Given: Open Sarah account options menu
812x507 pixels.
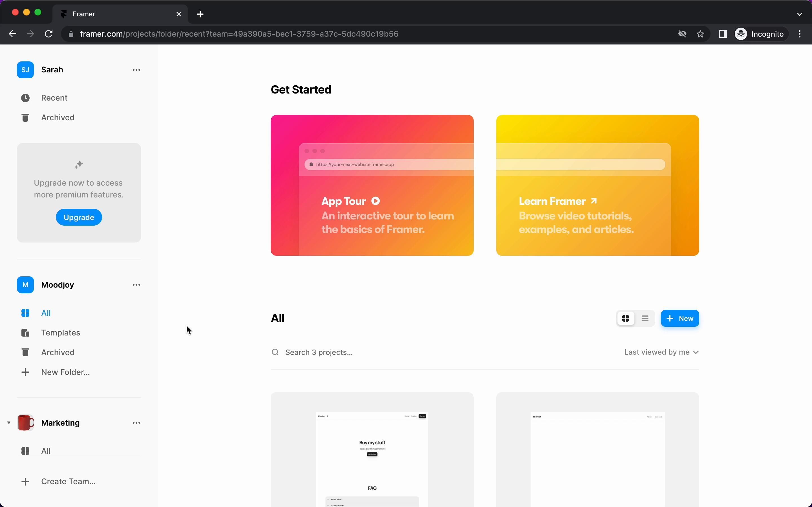Looking at the screenshot, I should (136, 70).
